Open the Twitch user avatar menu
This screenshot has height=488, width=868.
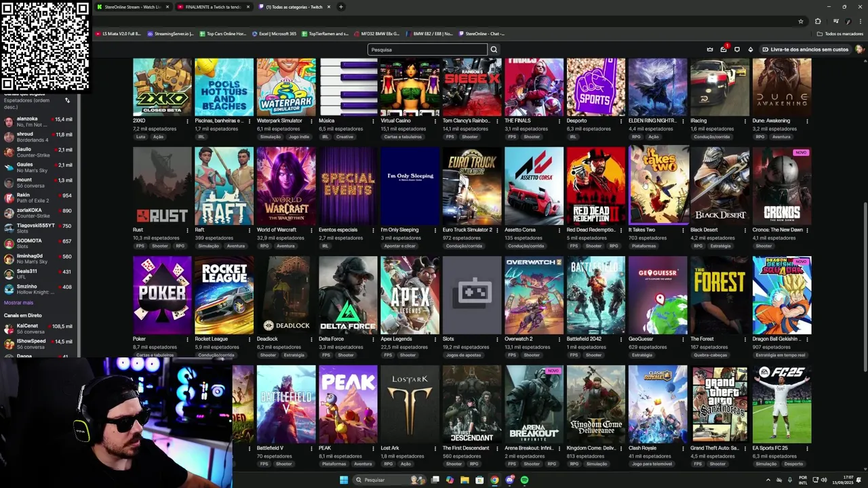click(860, 49)
